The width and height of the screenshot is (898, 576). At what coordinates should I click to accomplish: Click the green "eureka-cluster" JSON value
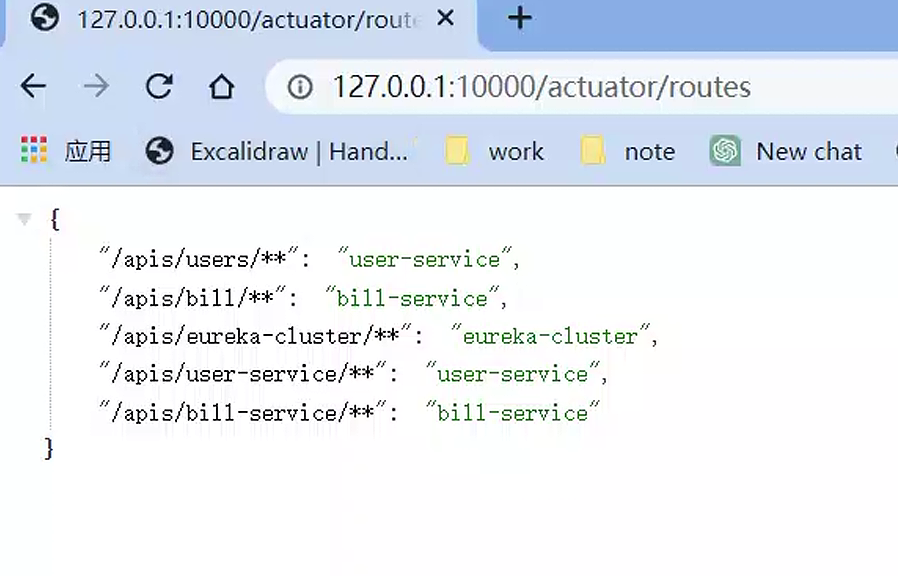[549, 336]
